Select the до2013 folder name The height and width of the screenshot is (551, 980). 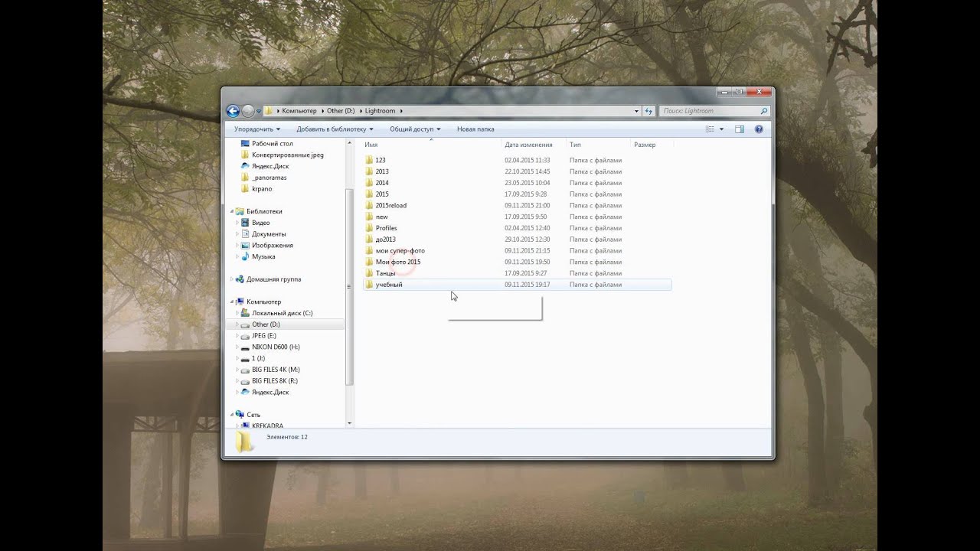pyautogui.click(x=386, y=240)
